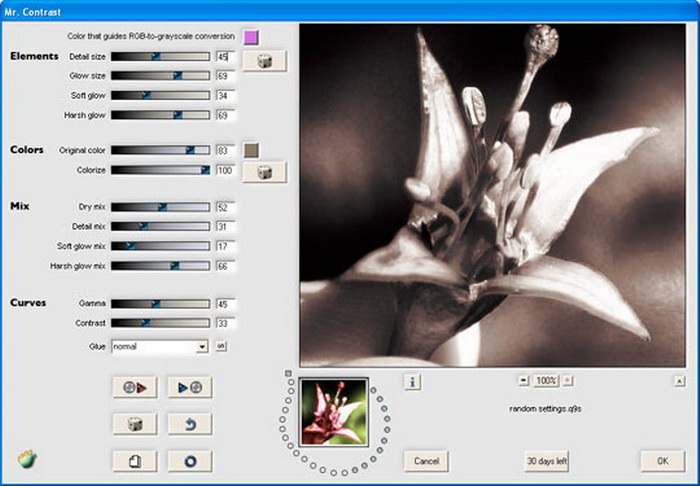Viewport: 700px width, 486px height.
Task: Focus the Detail size value field
Action: point(225,57)
